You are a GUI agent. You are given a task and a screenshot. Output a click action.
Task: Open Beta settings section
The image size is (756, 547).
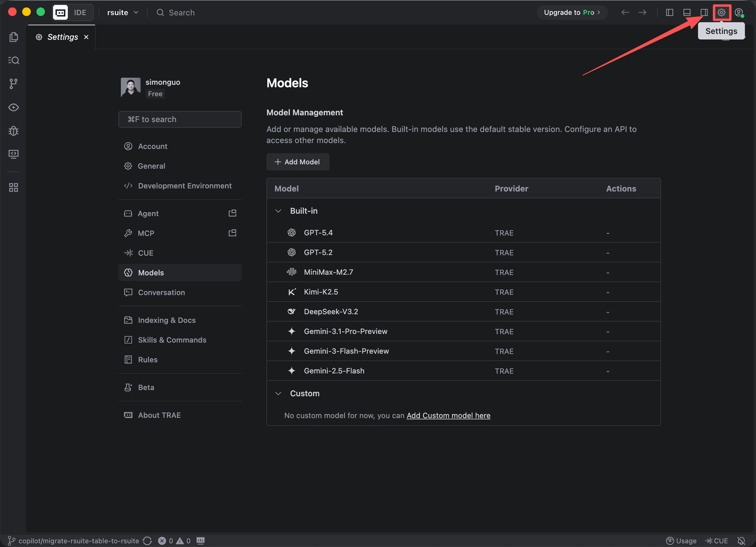coord(180,387)
